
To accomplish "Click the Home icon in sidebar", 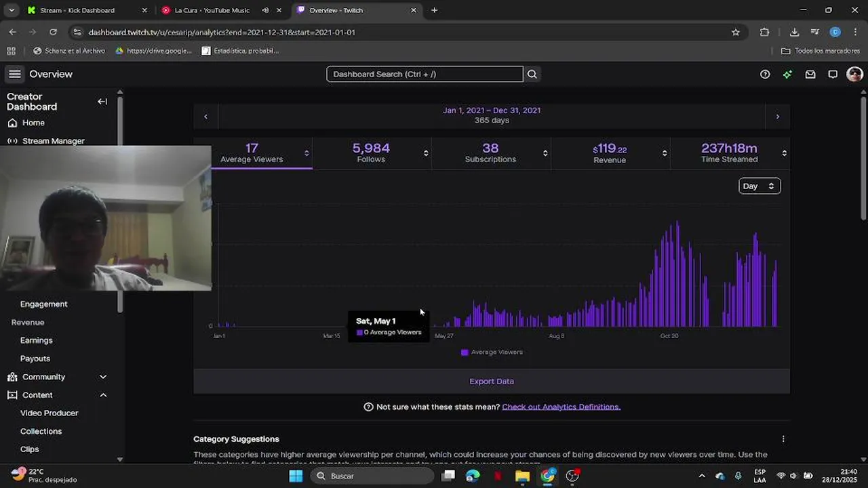I will [x=12, y=123].
